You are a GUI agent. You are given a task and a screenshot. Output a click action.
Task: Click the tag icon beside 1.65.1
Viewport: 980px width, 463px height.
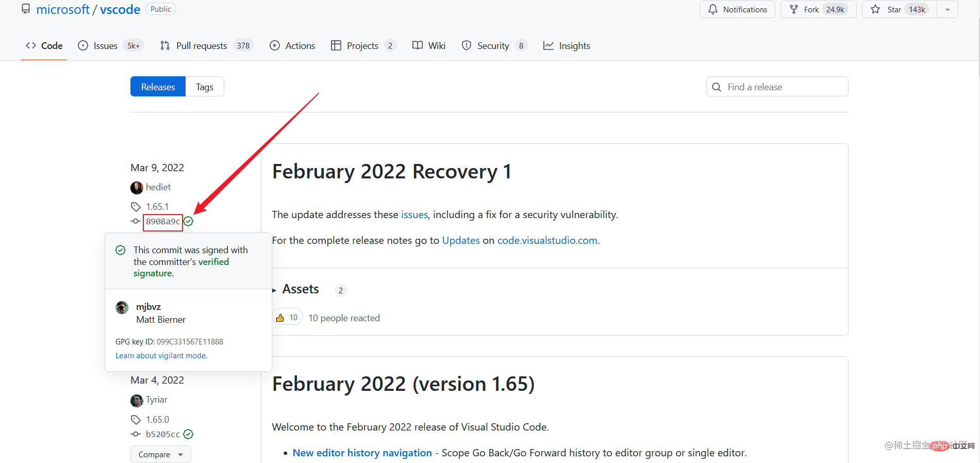coord(136,207)
